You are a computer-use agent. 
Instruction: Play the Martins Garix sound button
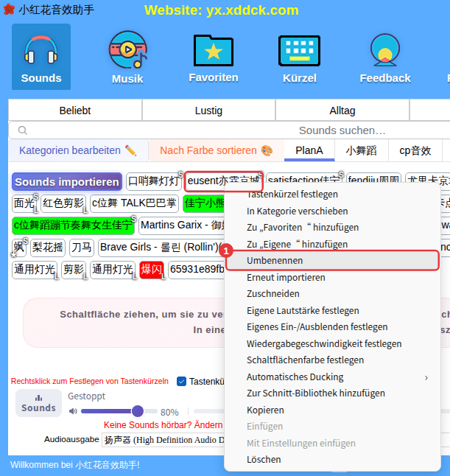(182, 225)
